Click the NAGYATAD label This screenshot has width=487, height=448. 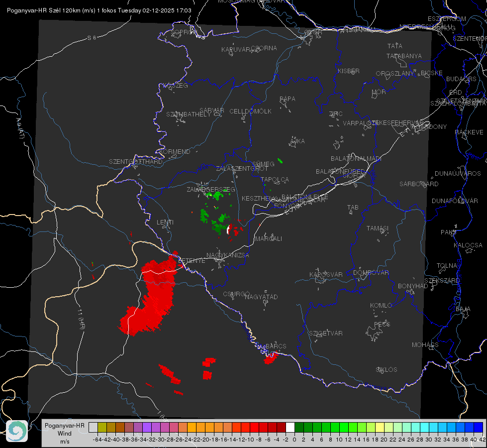pos(261,297)
